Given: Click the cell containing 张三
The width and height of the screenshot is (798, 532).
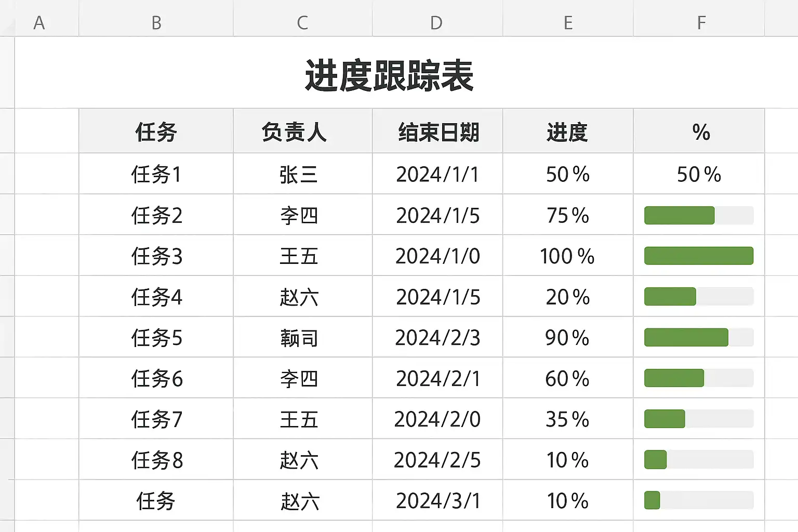Looking at the screenshot, I should [298, 175].
